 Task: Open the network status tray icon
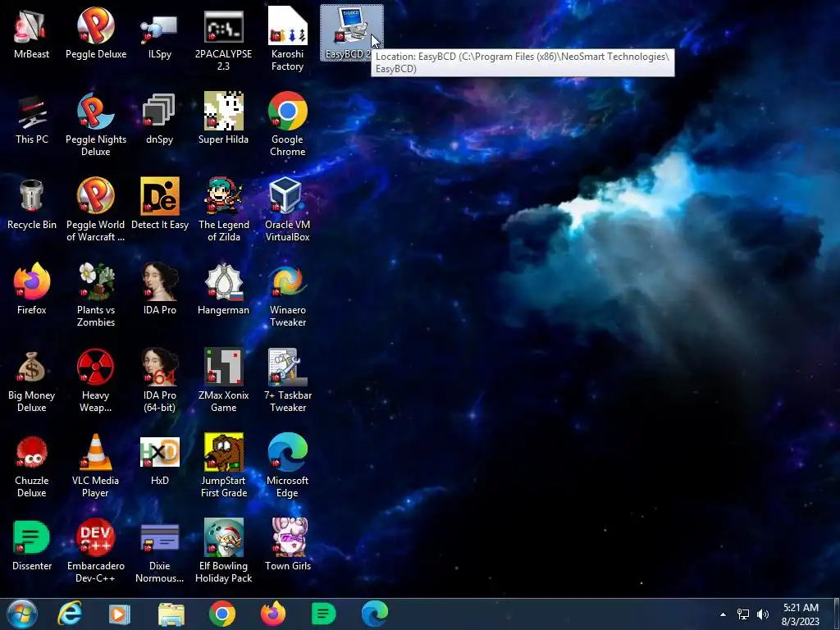pos(743,614)
